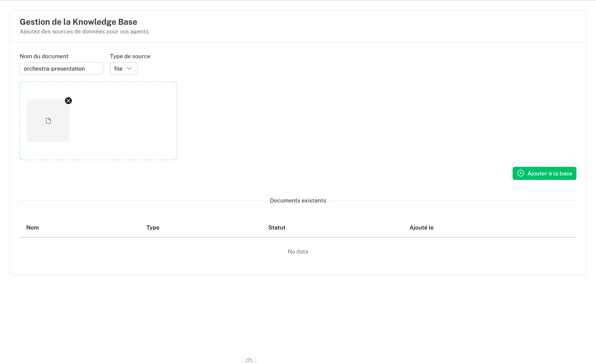Image resolution: width=596 pixels, height=364 pixels.
Task: Click the "Ajoutez des sources de données" subtitle
Action: (x=85, y=32)
